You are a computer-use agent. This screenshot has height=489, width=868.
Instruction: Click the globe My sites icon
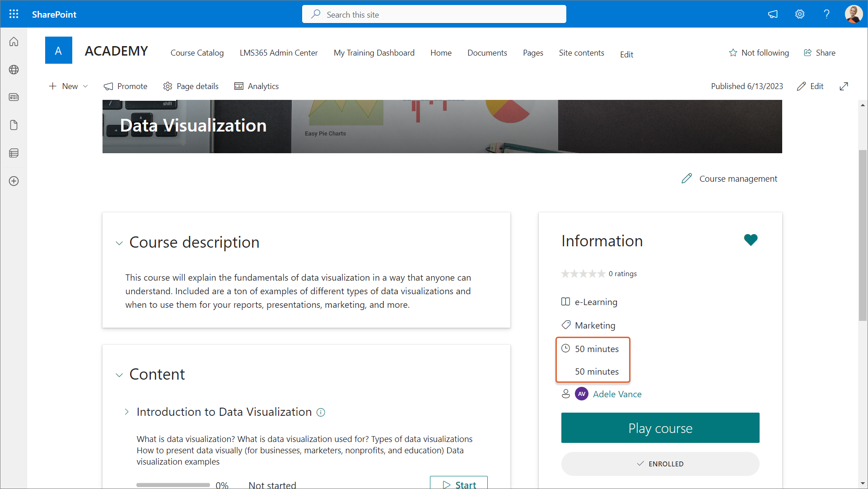(14, 70)
